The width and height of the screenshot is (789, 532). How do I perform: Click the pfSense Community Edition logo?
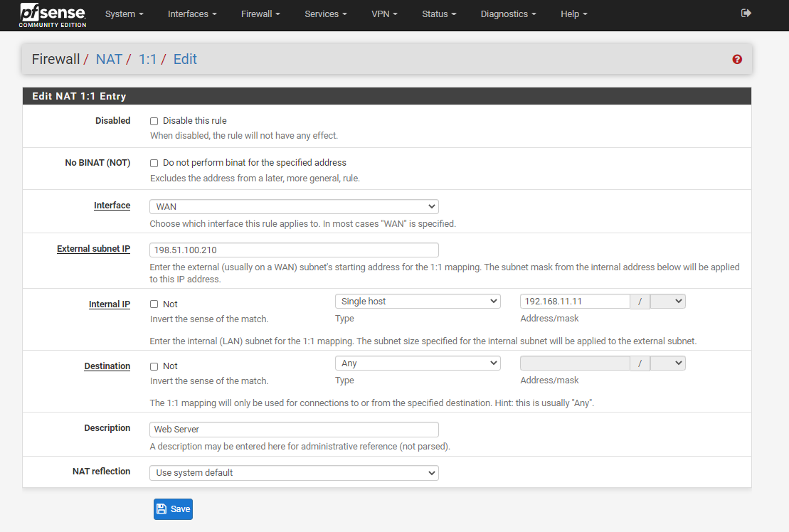click(53, 15)
